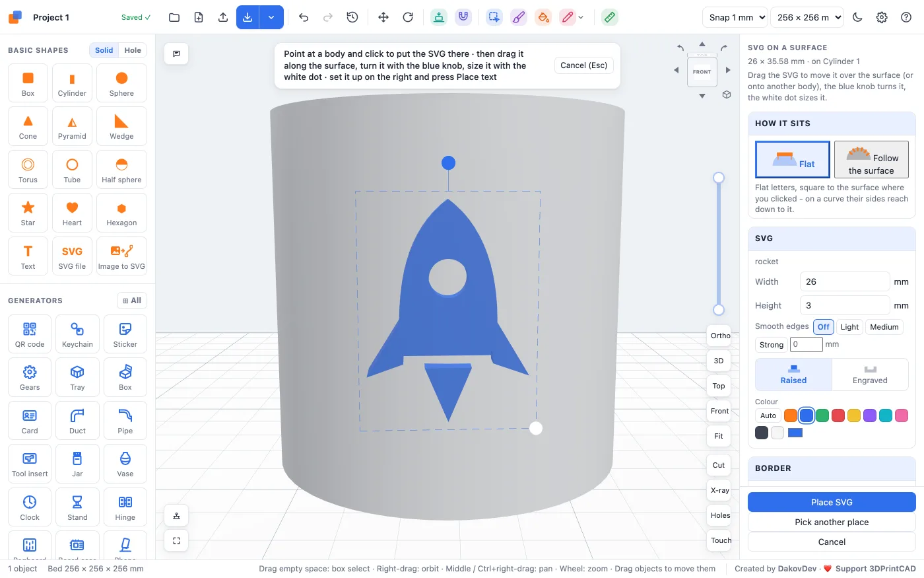Click the undo arrow in the toolbar
The height and width of the screenshot is (578, 924).
304,17
